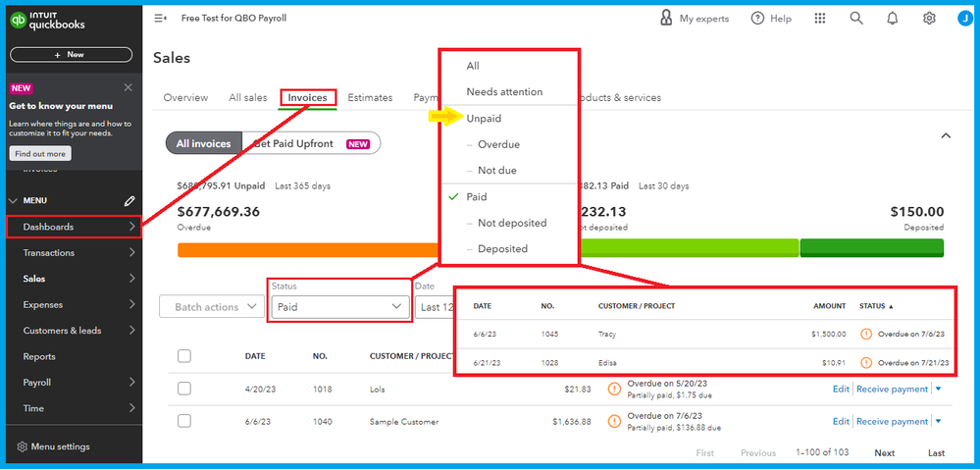Viewport: 980px width, 470px height.
Task: Open the Help question mark icon
Action: point(757,18)
